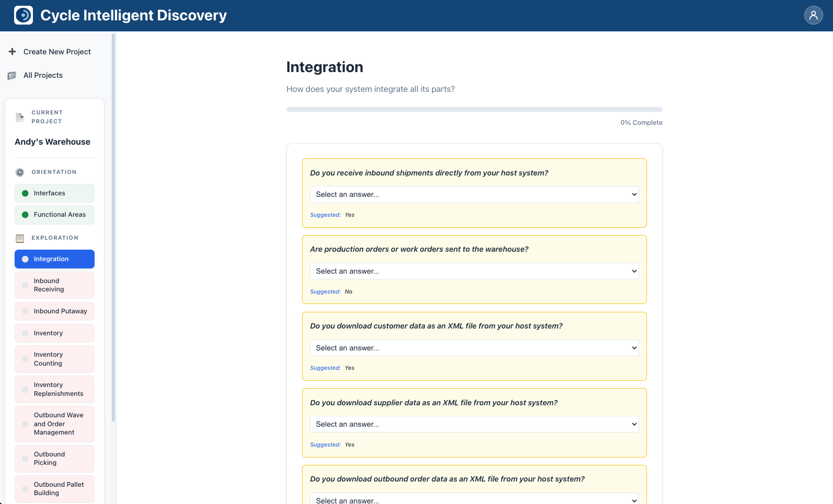
Task: Open the Create New Project link
Action: (57, 52)
